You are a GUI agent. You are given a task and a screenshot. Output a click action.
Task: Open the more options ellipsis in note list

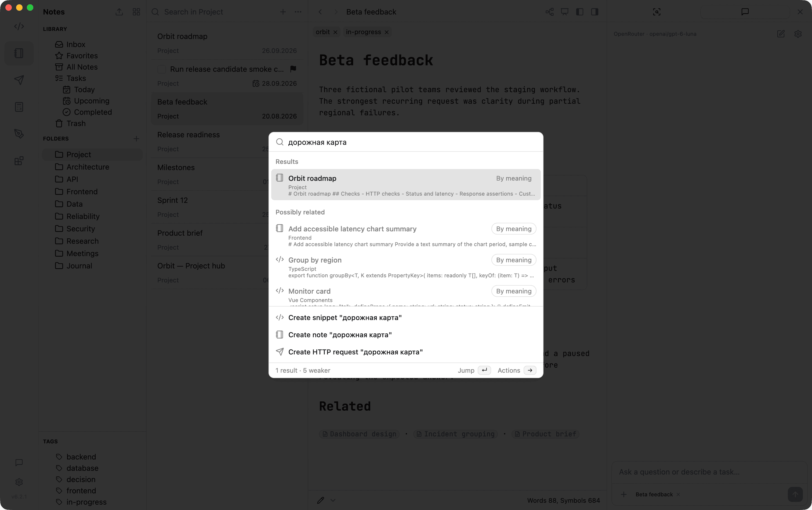click(298, 12)
